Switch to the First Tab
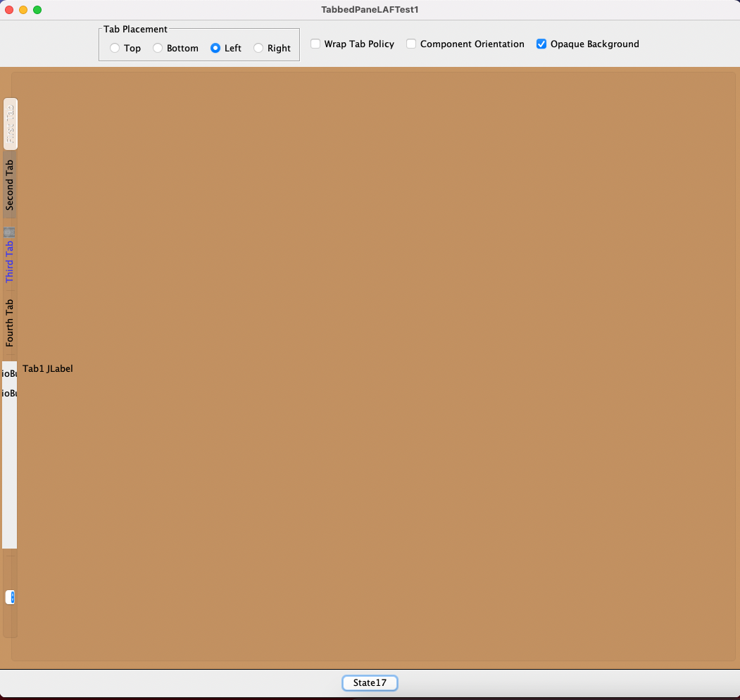The height and width of the screenshot is (700, 740). tap(10, 124)
